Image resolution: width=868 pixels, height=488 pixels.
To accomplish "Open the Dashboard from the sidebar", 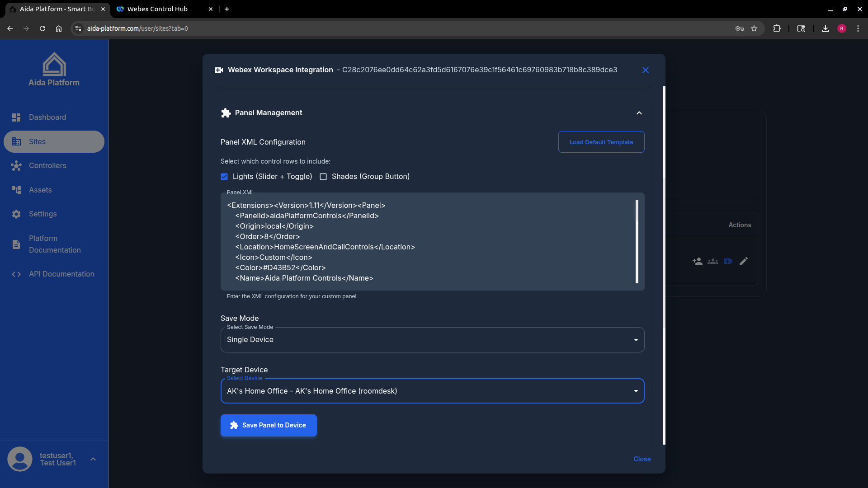I will [x=47, y=117].
